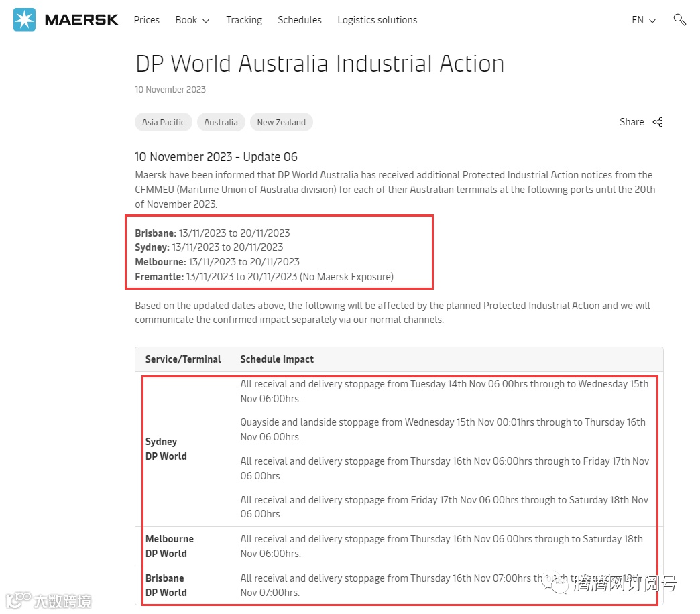This screenshot has height=614, width=700.
Task: Click the Sydney DP World row label
Action: tap(166, 449)
